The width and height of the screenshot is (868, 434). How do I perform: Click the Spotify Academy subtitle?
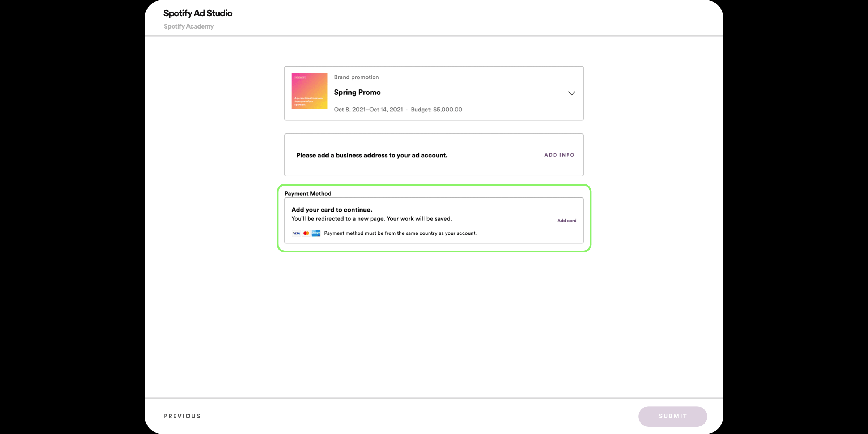pyautogui.click(x=189, y=26)
